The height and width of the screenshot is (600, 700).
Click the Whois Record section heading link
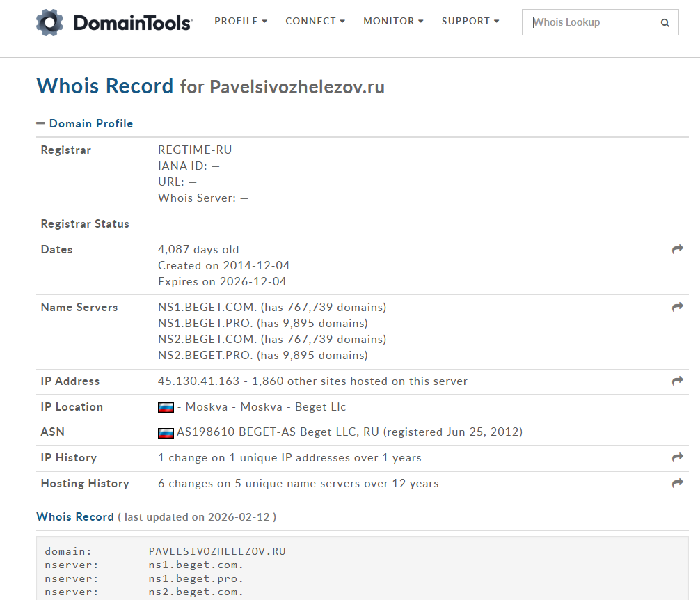click(x=75, y=517)
